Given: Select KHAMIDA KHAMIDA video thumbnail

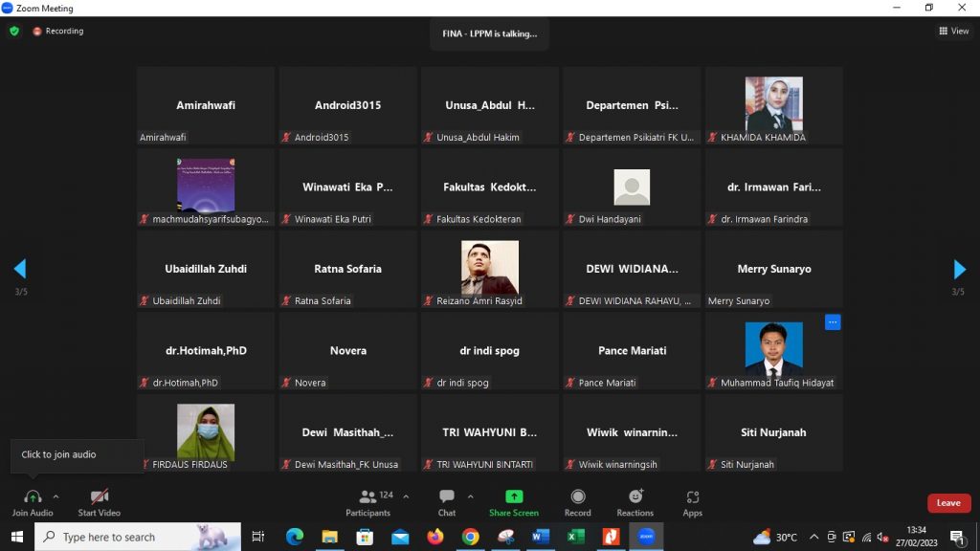Looking at the screenshot, I should click(773, 104).
